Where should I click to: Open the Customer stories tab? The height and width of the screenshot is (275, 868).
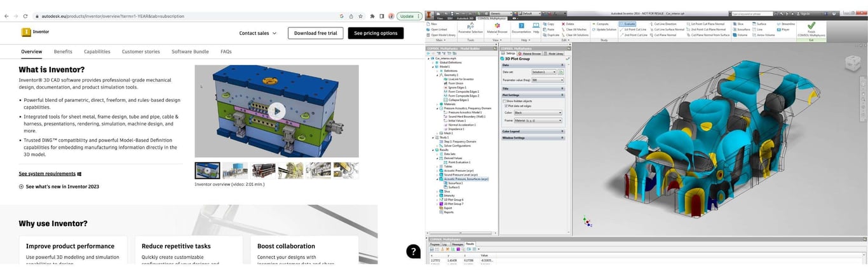point(141,52)
